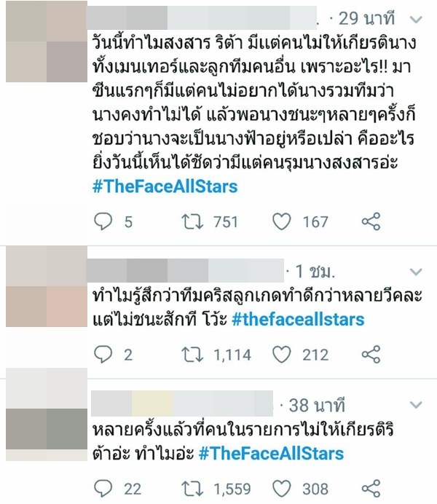
Task: Share the first tweet about Rita
Action: pyautogui.click(x=371, y=221)
